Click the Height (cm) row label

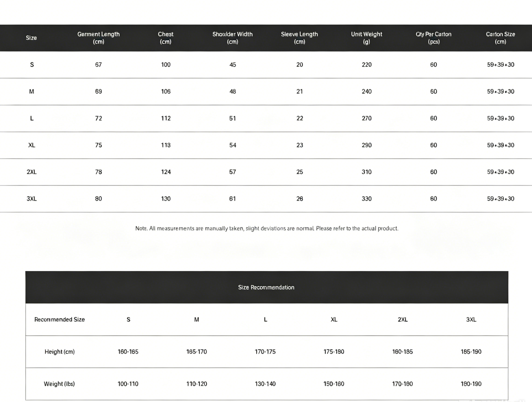[x=59, y=352]
